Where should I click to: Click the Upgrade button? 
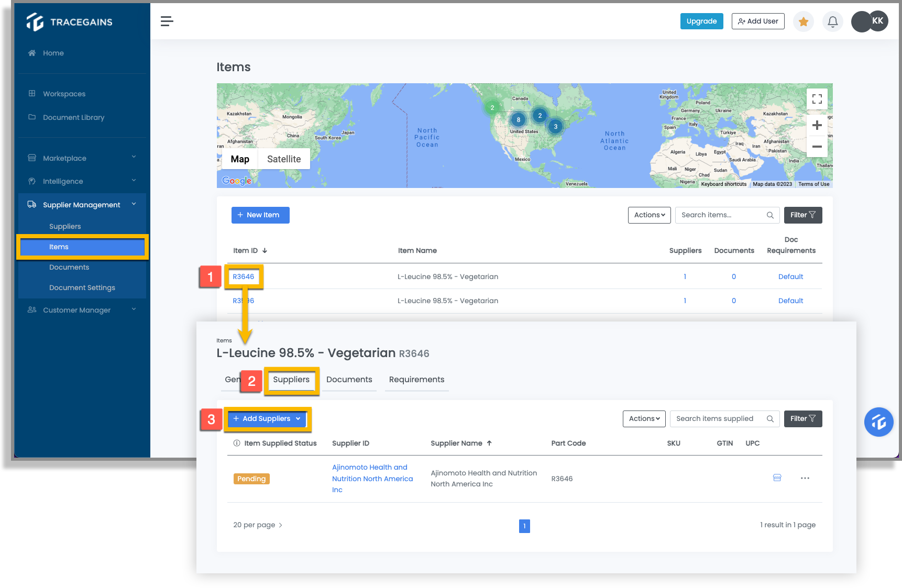[701, 21]
